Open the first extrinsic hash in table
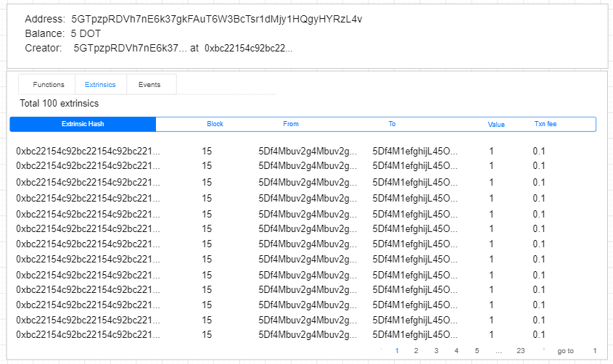The image size is (613, 364). 88,152
